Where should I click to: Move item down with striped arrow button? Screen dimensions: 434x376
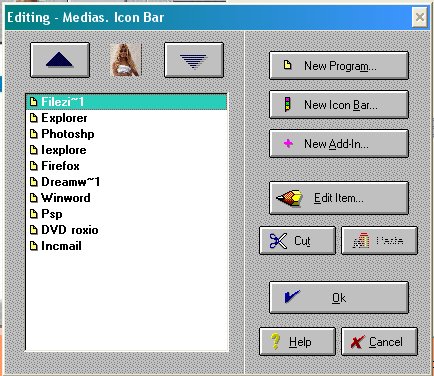(194, 60)
